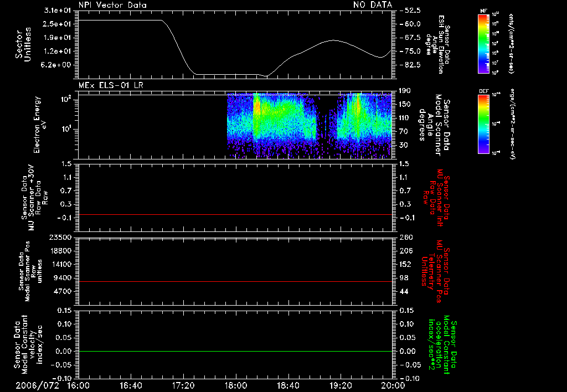567x392 pixels.
Task: Click the NF color scale bar
Action: coord(483,43)
